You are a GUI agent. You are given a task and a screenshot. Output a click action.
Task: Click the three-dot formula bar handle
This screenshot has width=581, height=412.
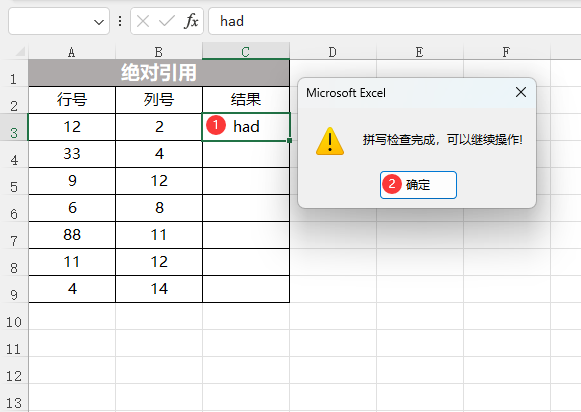[x=120, y=21]
